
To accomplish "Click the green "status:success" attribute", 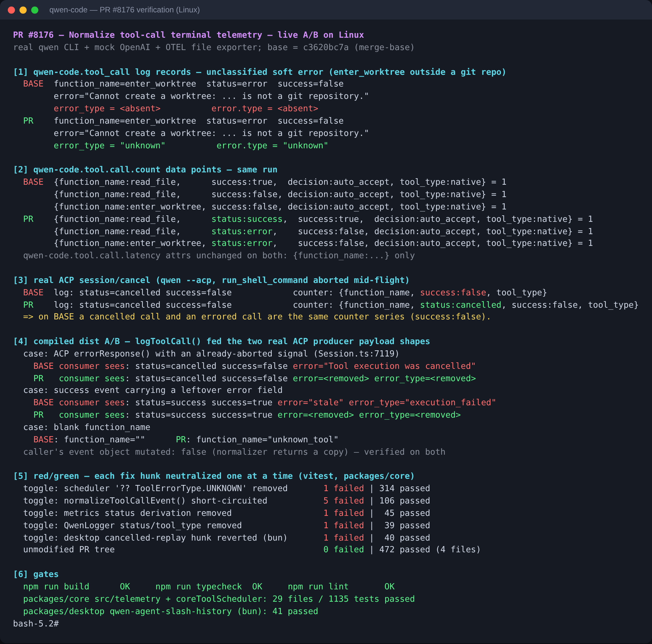I will 247,219.
